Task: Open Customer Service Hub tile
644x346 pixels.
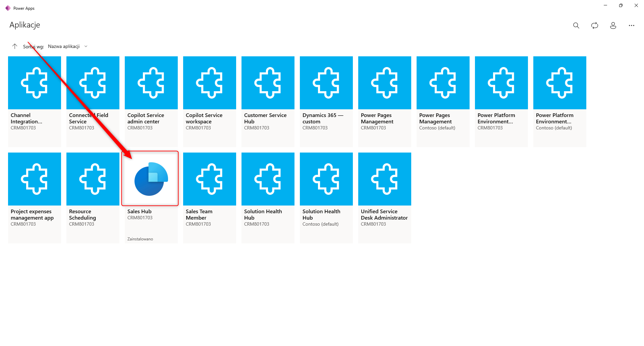Action: pos(268,83)
